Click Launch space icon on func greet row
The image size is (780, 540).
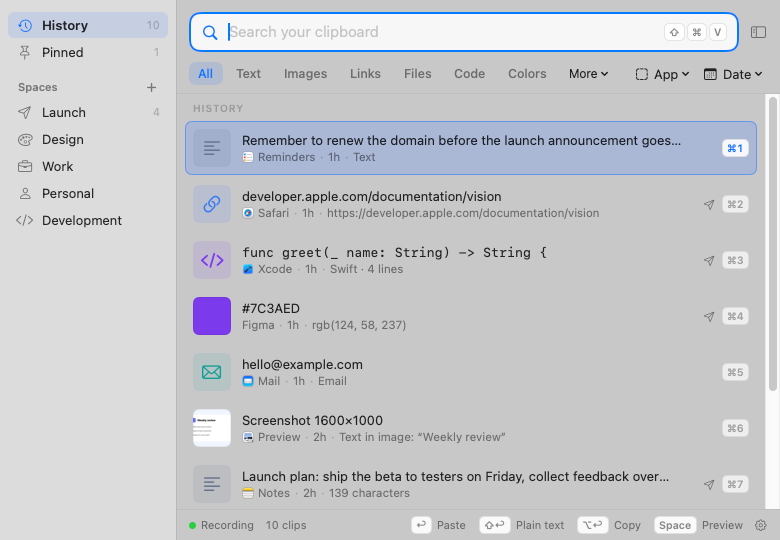coord(709,261)
